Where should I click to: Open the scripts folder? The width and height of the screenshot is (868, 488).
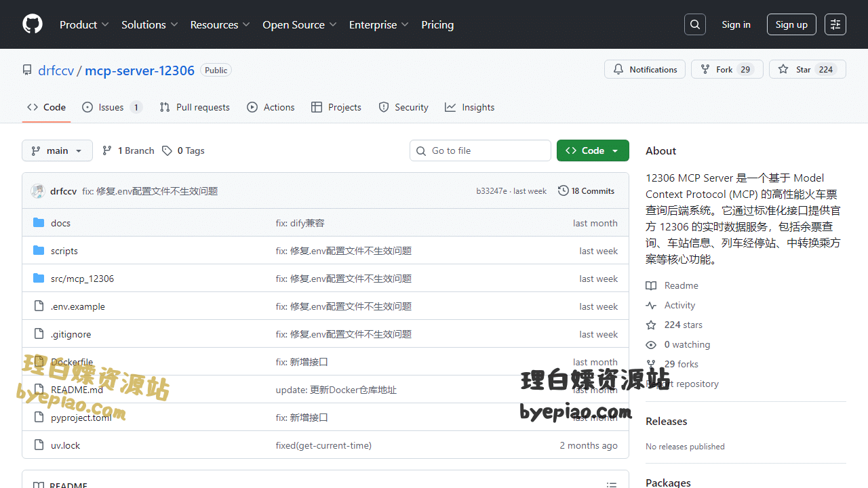click(x=64, y=251)
